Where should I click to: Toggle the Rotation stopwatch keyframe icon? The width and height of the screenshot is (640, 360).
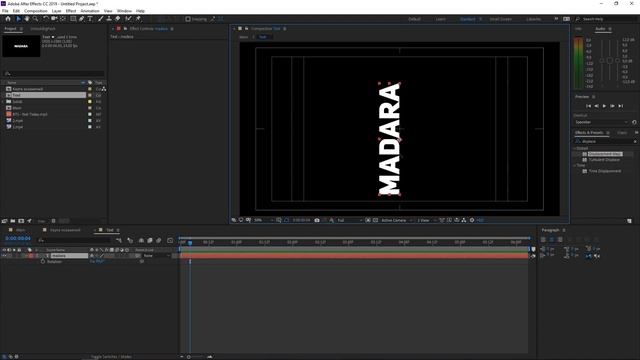pos(43,262)
